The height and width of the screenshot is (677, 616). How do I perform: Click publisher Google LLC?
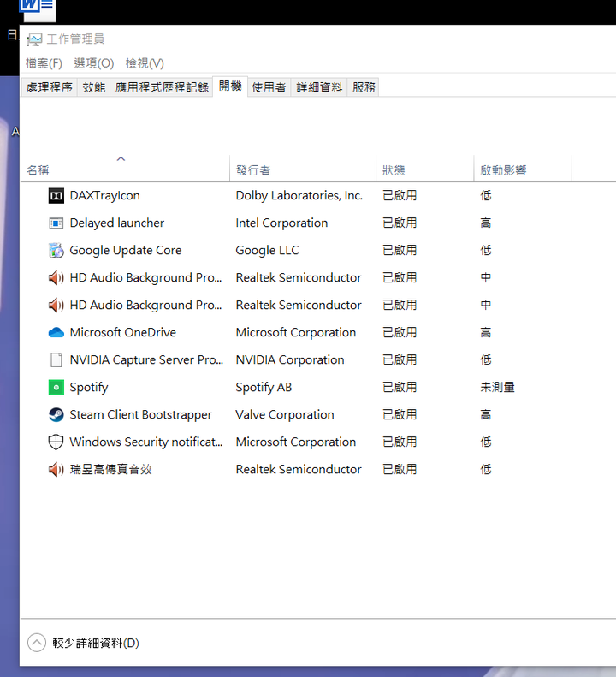267,251
